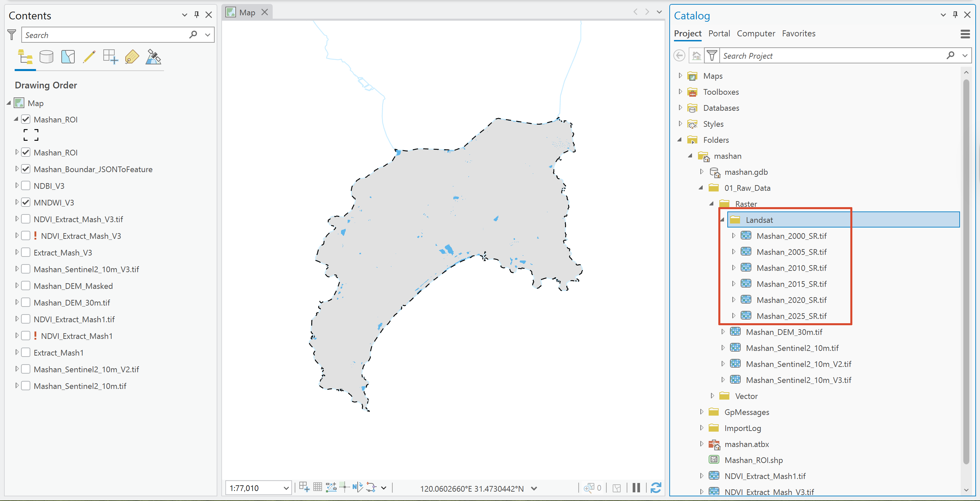Select List By Drawing Order icon
The height and width of the screenshot is (501, 980).
[x=25, y=57]
